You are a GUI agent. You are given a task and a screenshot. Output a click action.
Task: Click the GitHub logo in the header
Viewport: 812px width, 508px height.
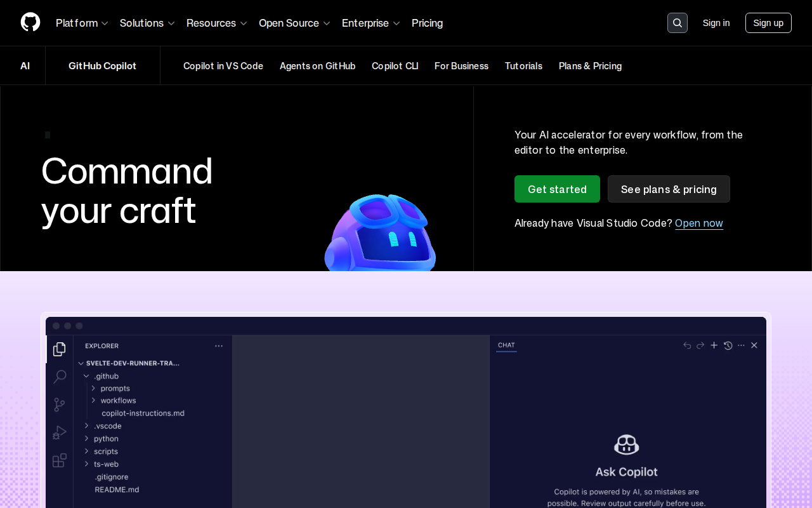click(x=30, y=23)
